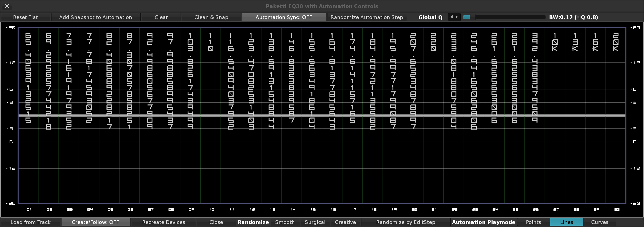Adjust the Global Q bandwidth slider
Viewport: 644px width, 227px height.
coord(504,17)
